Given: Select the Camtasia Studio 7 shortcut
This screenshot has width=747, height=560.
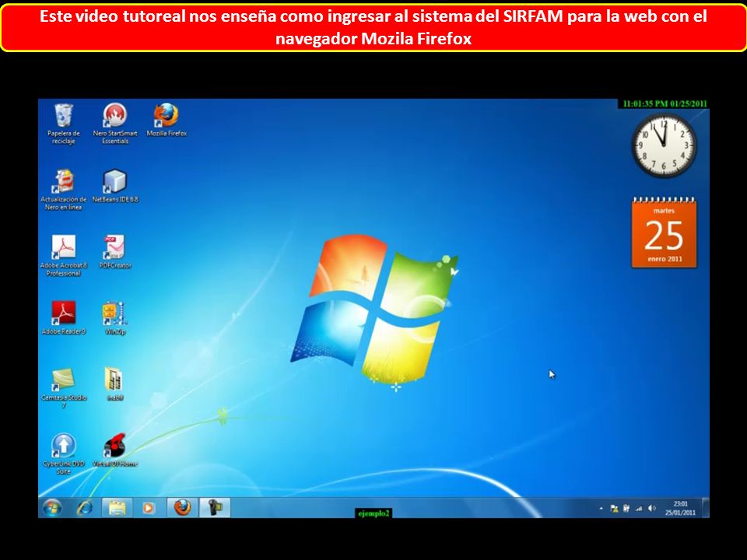Looking at the screenshot, I should point(63,387).
